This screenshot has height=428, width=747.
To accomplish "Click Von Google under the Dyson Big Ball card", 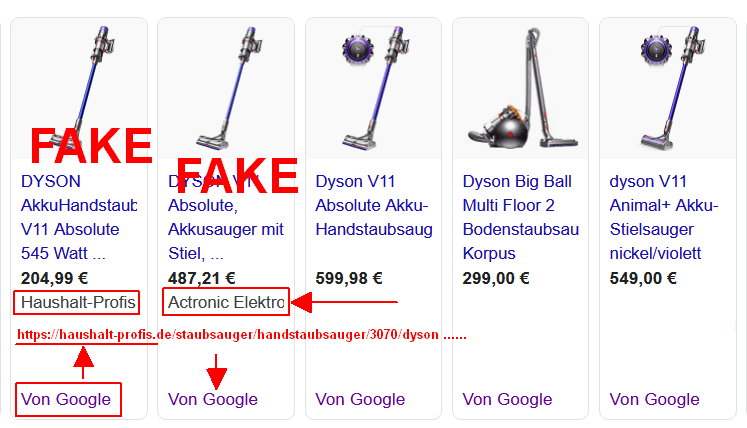I will (x=507, y=399).
